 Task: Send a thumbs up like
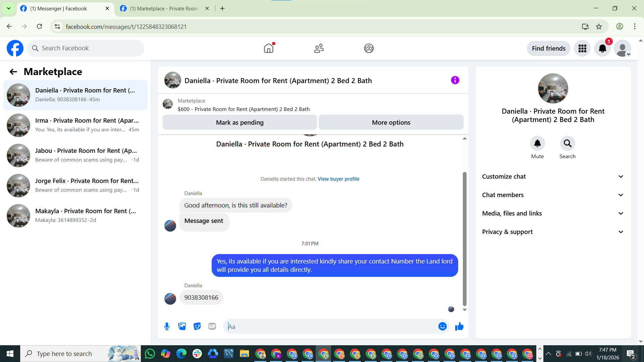(x=459, y=326)
